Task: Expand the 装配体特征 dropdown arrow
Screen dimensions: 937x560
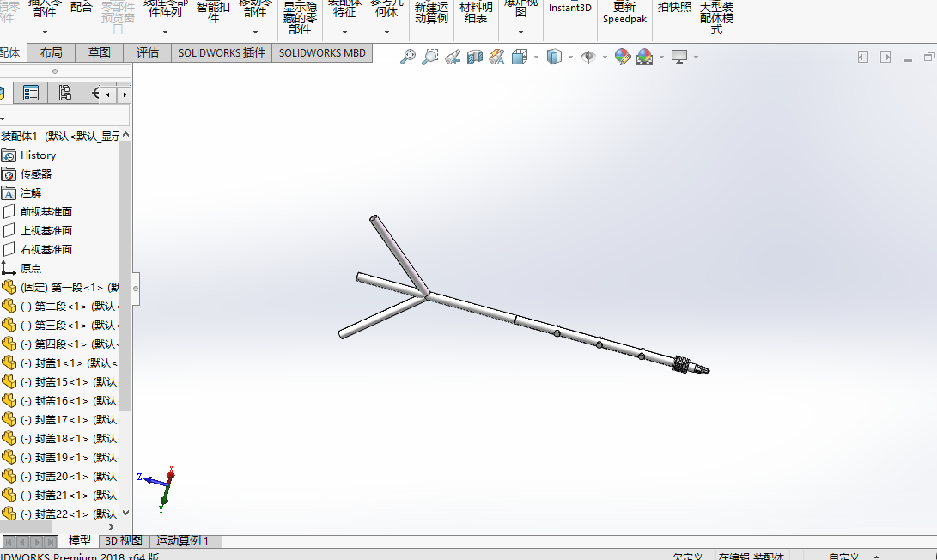Action: [x=344, y=32]
